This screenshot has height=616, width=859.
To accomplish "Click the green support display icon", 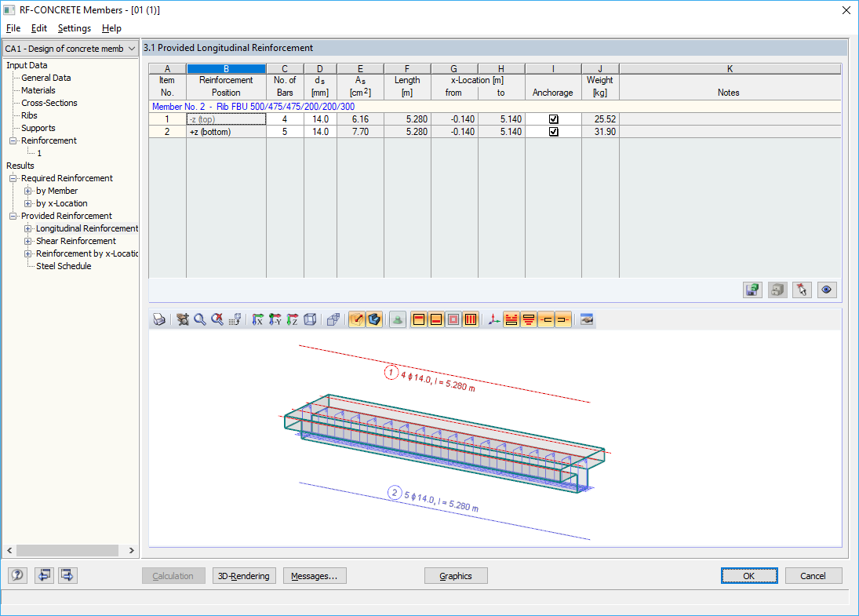I will point(398,319).
